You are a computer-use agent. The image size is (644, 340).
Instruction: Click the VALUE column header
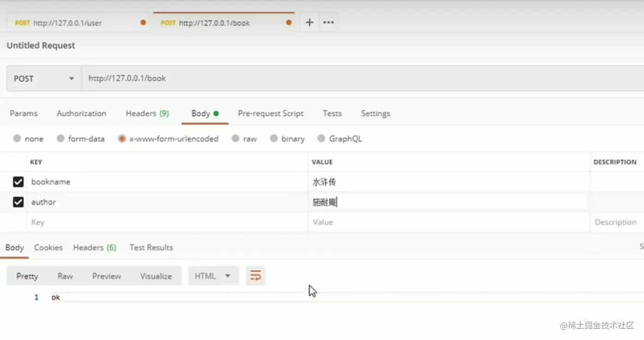point(322,162)
